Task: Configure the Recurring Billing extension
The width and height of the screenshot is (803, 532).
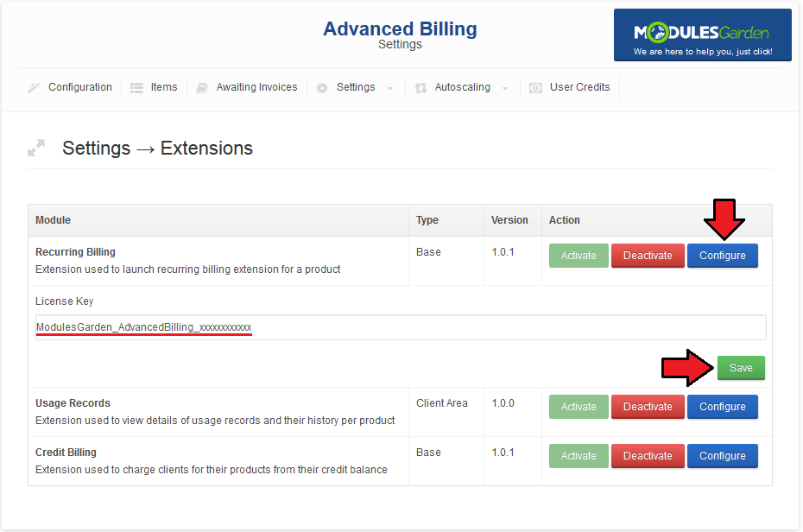Action: pyautogui.click(x=723, y=256)
